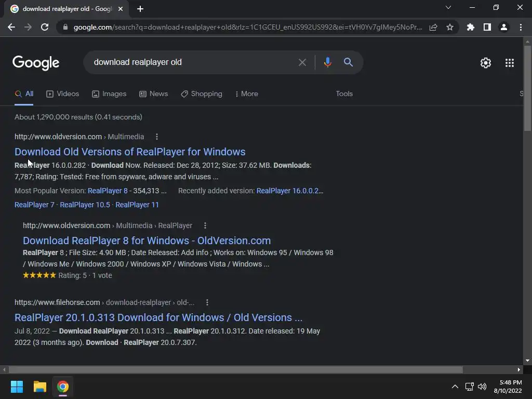Open the Chrome profile menu
532x399 pixels.
click(x=504, y=27)
